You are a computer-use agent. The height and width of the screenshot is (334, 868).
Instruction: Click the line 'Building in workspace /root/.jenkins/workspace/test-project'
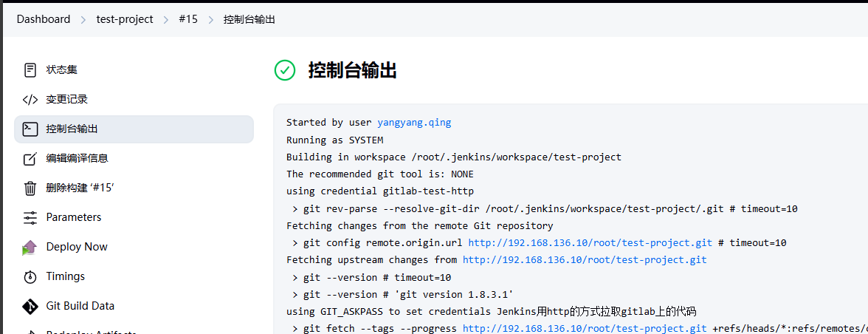pos(454,157)
